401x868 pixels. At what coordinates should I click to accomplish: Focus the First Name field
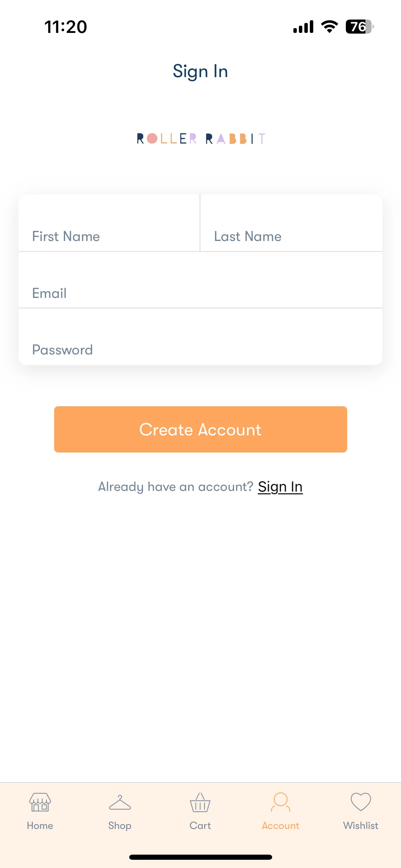pos(109,223)
